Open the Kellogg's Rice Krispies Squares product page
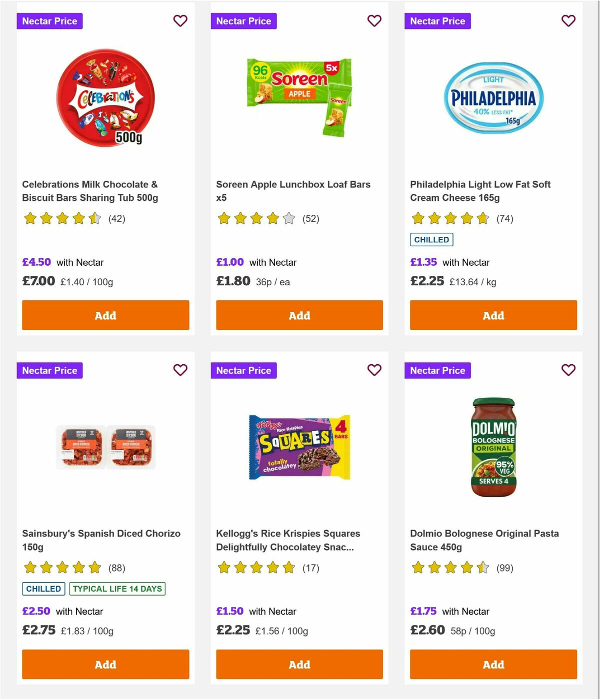The height and width of the screenshot is (700, 600). pos(288,540)
